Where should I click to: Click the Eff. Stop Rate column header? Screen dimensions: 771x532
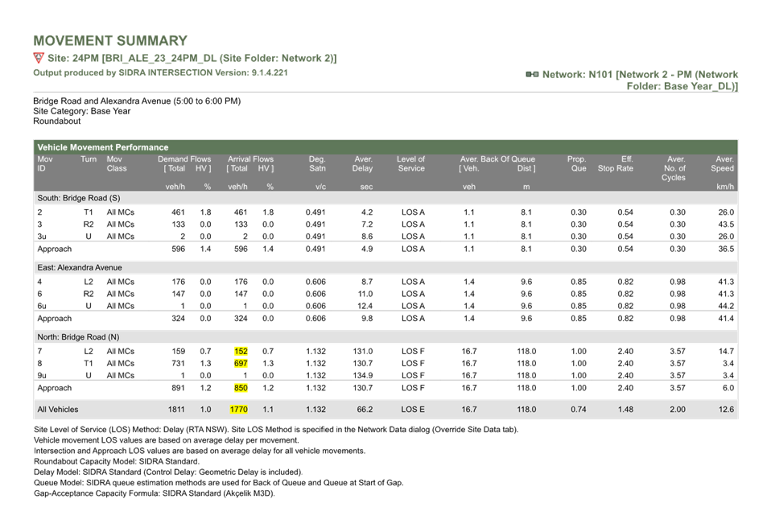pos(616,163)
